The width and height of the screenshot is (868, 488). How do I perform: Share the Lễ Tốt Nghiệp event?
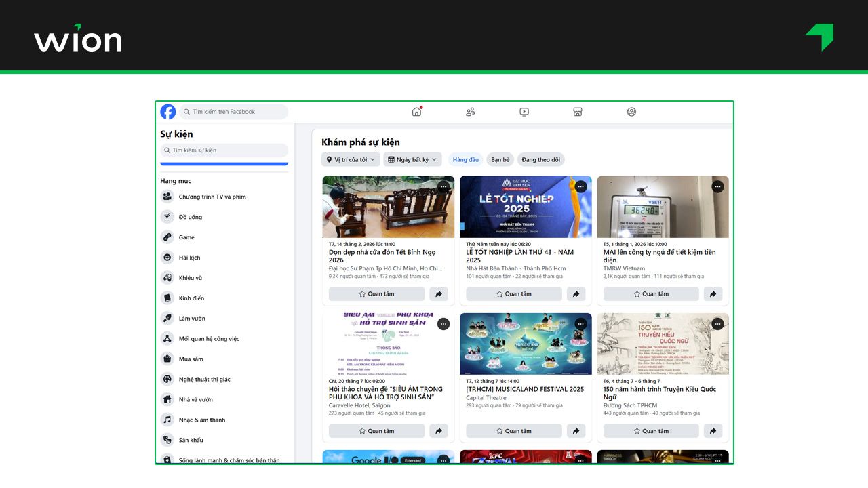click(575, 294)
